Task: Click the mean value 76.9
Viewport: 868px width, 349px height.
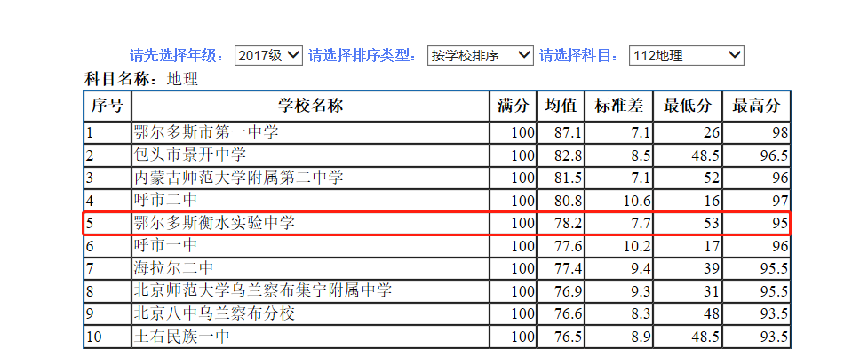Action: [568, 291]
